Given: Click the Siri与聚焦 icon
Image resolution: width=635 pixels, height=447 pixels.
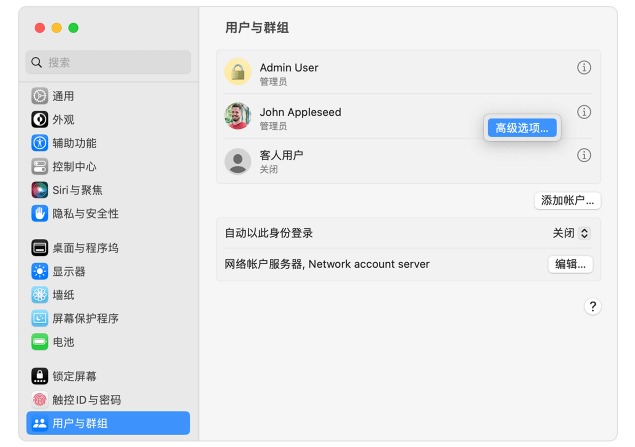Looking at the screenshot, I should [x=40, y=190].
